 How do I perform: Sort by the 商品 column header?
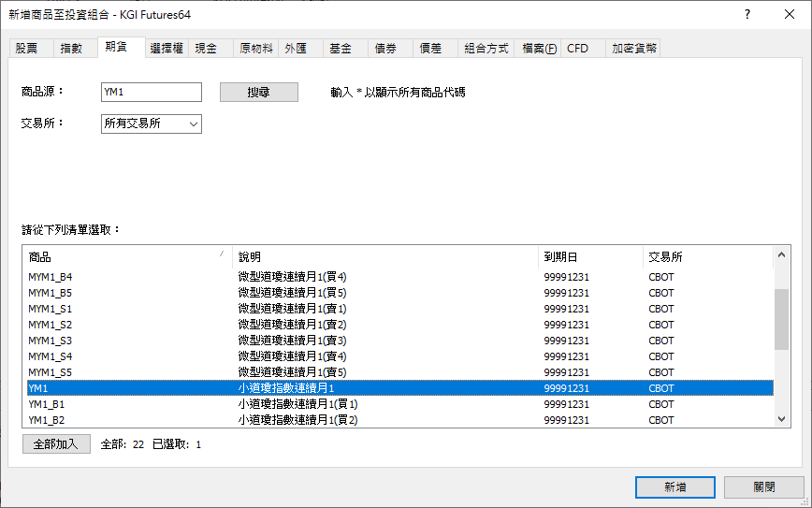[x=127, y=257]
